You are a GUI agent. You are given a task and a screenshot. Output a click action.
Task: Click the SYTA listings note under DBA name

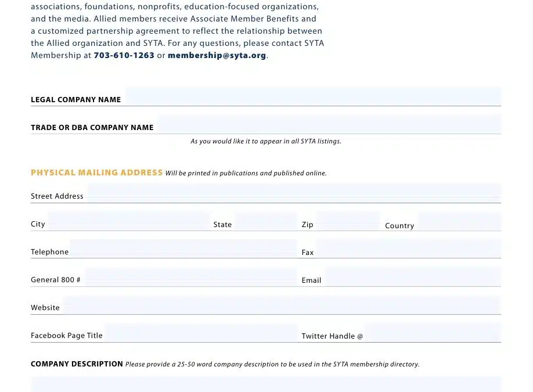pos(266,141)
